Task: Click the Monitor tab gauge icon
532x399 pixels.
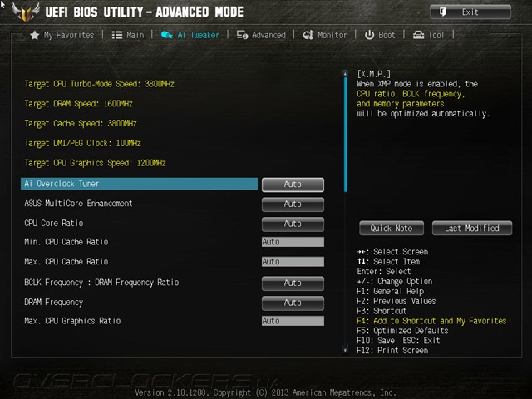Action: pyautogui.click(x=308, y=35)
